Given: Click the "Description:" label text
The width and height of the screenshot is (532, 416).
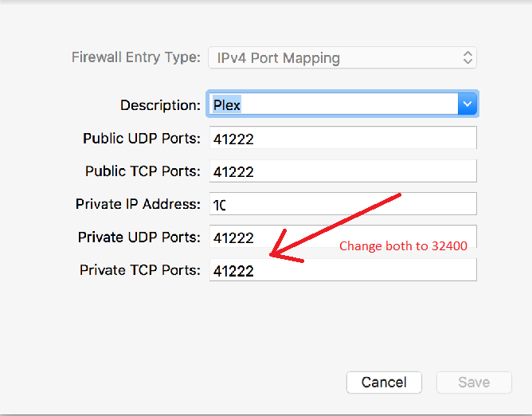Looking at the screenshot, I should (160, 105).
